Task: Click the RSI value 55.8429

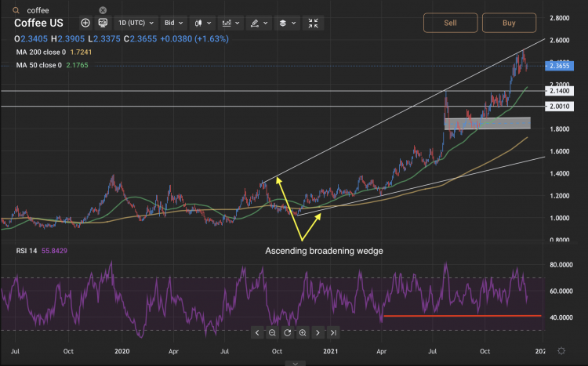Action: 54,251
